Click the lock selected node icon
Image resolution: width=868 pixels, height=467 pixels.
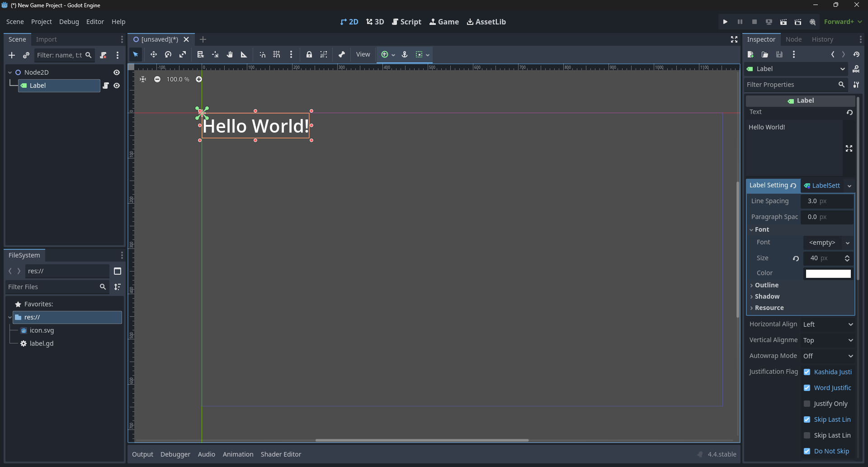pos(309,54)
